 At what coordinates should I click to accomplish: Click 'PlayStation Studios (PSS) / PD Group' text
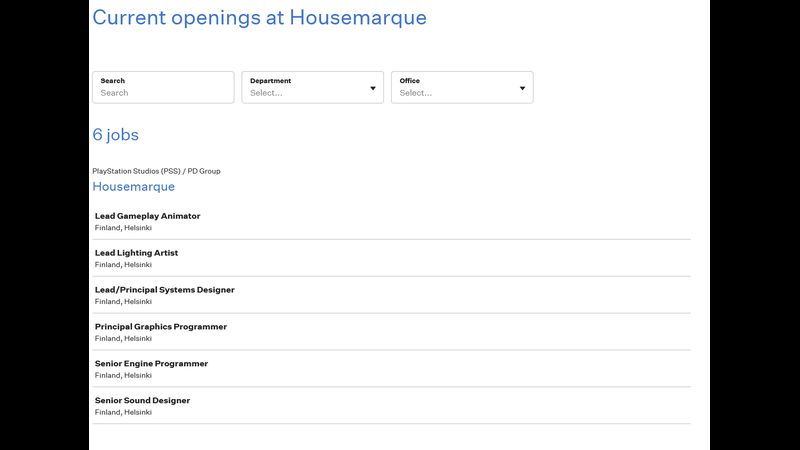[x=157, y=171]
